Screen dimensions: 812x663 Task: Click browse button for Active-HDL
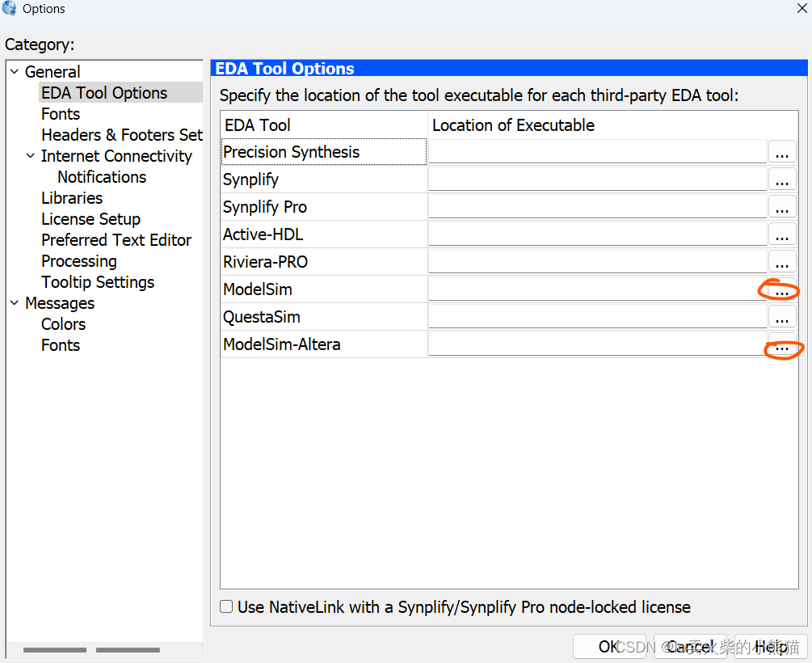781,235
